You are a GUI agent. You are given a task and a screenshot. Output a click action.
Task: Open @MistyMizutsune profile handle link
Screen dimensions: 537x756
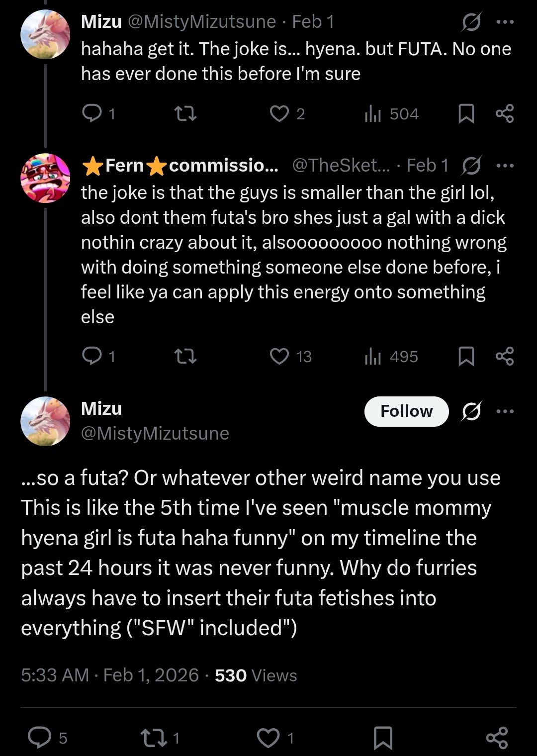(155, 433)
